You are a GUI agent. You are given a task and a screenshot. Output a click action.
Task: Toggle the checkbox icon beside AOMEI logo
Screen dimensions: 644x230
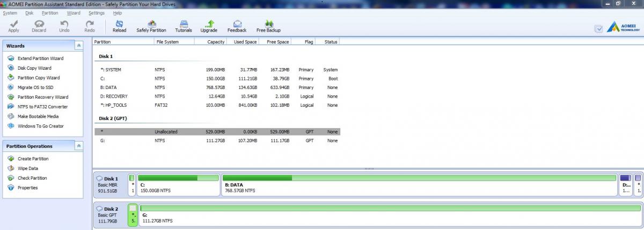click(598, 28)
